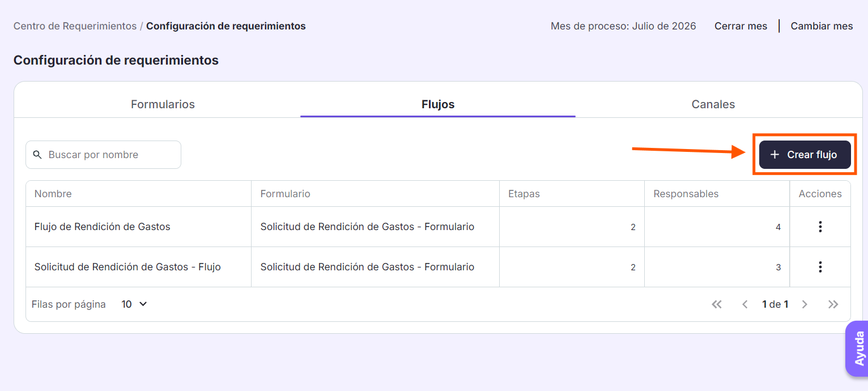Image resolution: width=868 pixels, height=391 pixels.
Task: Go to next page arrow
Action: (x=805, y=304)
